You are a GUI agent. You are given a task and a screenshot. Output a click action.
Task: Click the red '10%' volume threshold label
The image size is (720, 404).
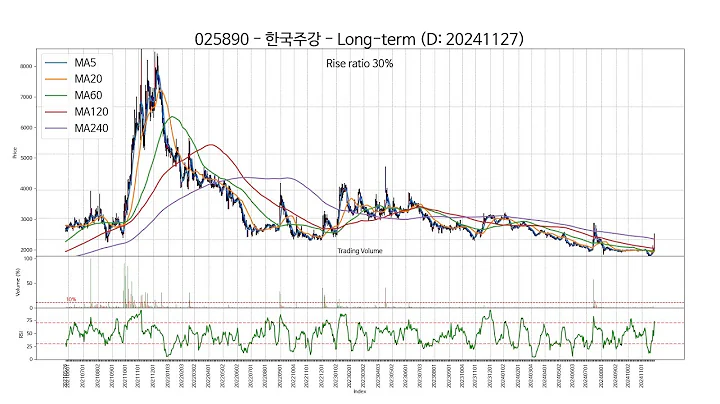pos(71,299)
